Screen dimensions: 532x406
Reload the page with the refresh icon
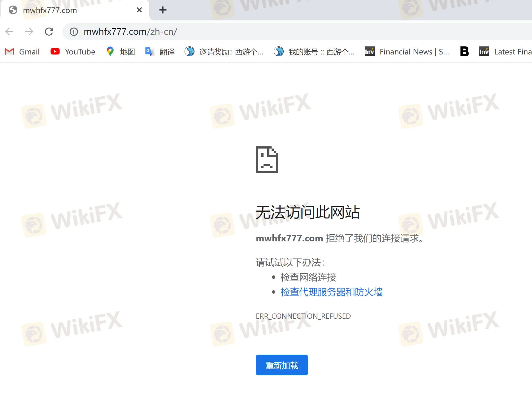click(x=49, y=31)
